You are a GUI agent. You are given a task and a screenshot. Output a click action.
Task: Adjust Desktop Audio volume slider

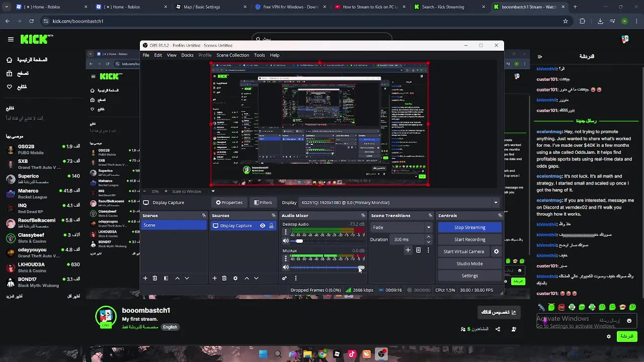pos(328,241)
